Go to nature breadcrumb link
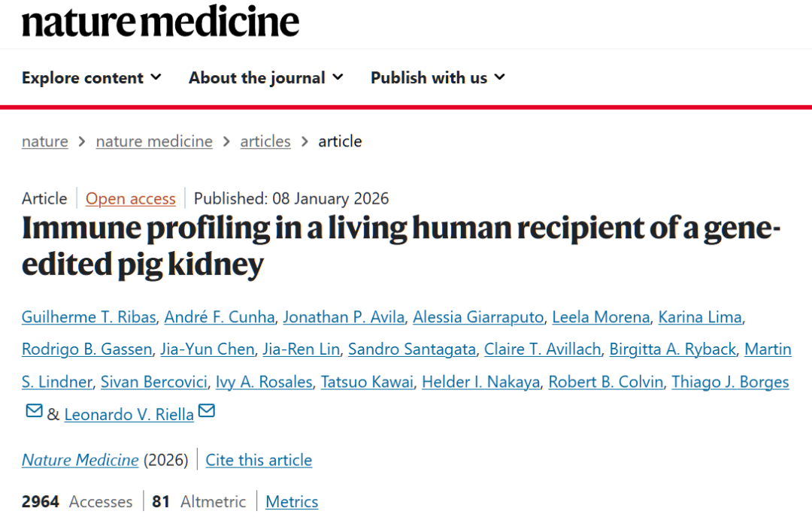Screen dimensions: 812x520 point(45,141)
